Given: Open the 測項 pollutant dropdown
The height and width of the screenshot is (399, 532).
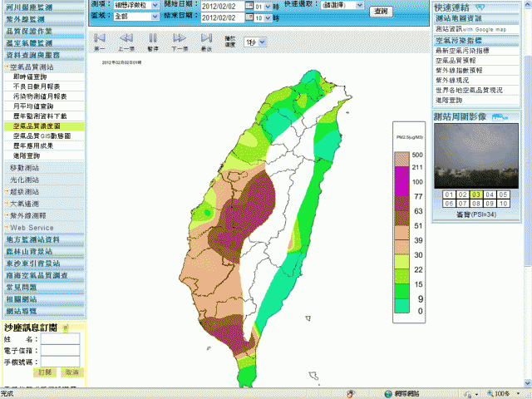Looking at the screenshot, I should [155, 5].
